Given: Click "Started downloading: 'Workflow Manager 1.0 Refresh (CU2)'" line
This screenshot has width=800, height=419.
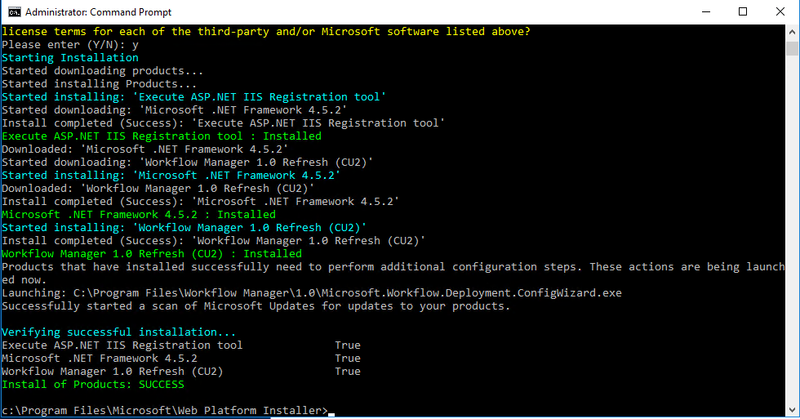Looking at the screenshot, I should [x=188, y=162].
